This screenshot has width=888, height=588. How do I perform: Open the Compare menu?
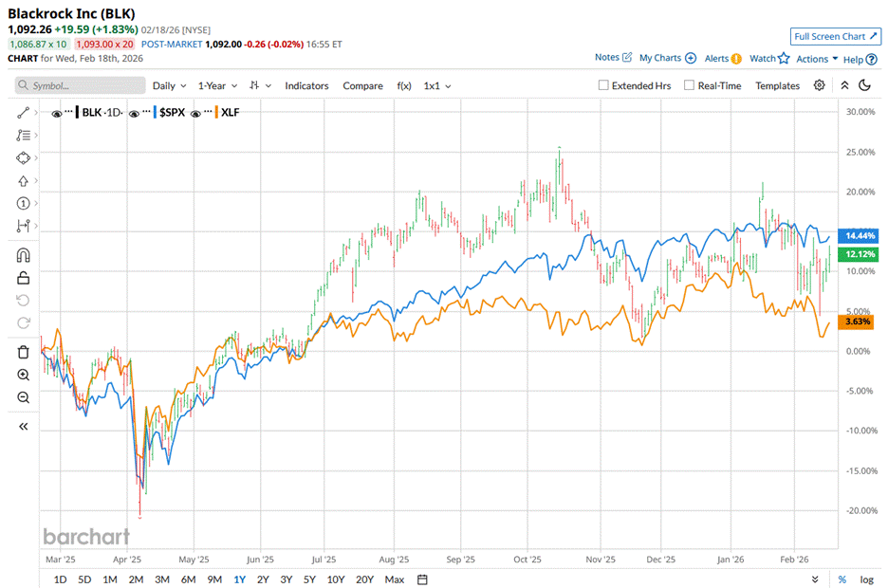click(362, 86)
